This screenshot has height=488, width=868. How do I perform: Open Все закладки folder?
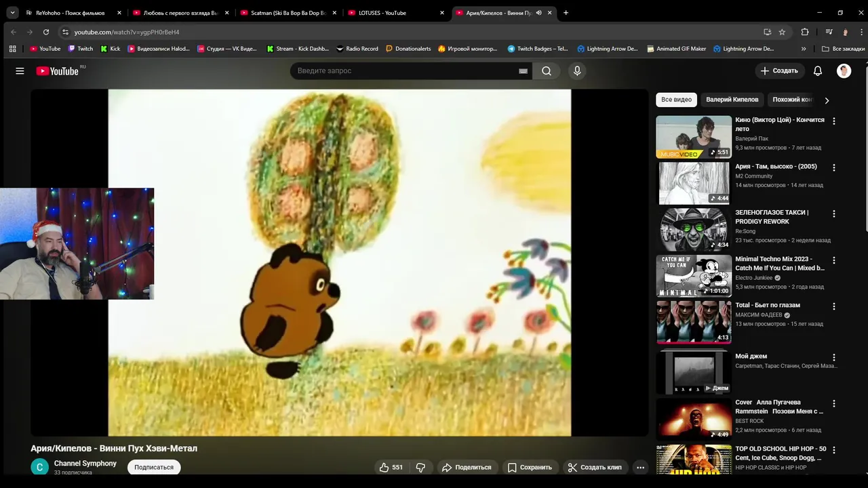tap(843, 49)
